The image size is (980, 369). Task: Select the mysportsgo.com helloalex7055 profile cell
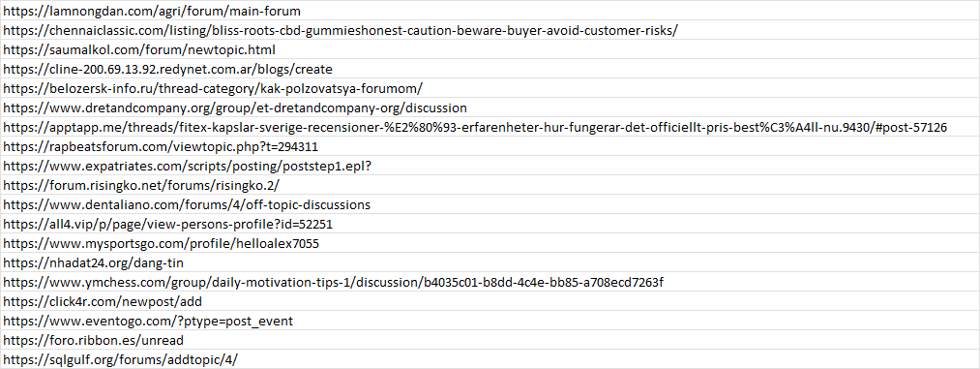click(x=490, y=243)
